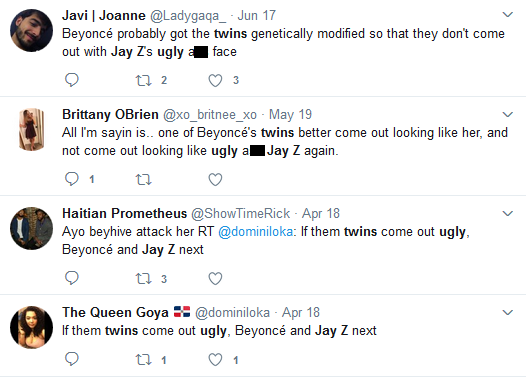The height and width of the screenshot is (377, 526).
Task: Open the dropdown arrow on Haitian Prometheus's tweet
Action: click(x=508, y=213)
